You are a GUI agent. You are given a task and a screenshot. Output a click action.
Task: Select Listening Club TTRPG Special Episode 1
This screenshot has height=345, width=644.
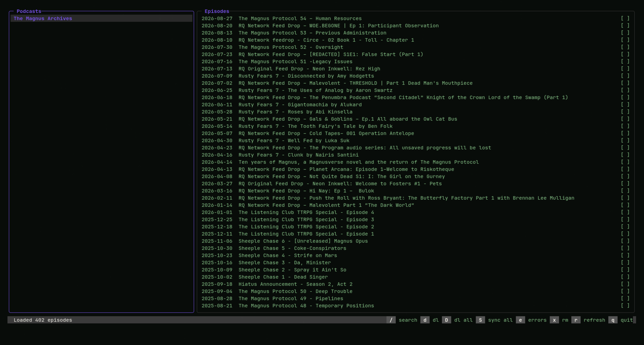click(416, 234)
